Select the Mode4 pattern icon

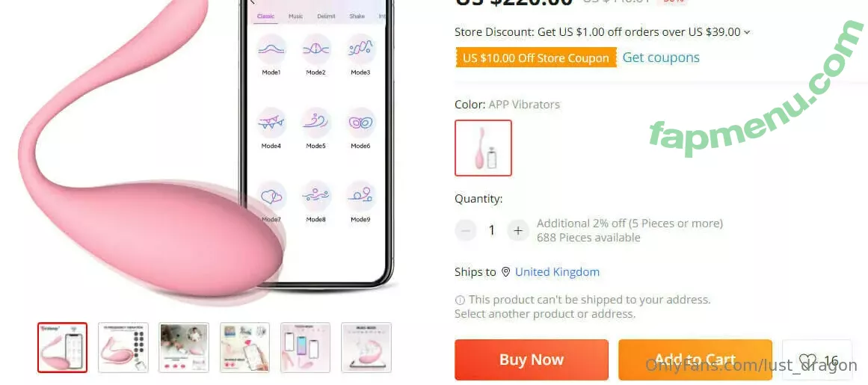271,123
